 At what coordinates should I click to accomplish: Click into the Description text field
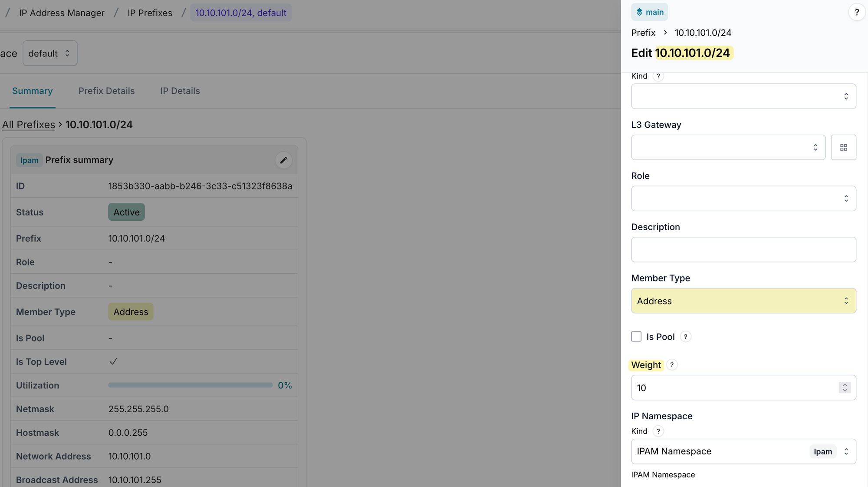(x=743, y=250)
